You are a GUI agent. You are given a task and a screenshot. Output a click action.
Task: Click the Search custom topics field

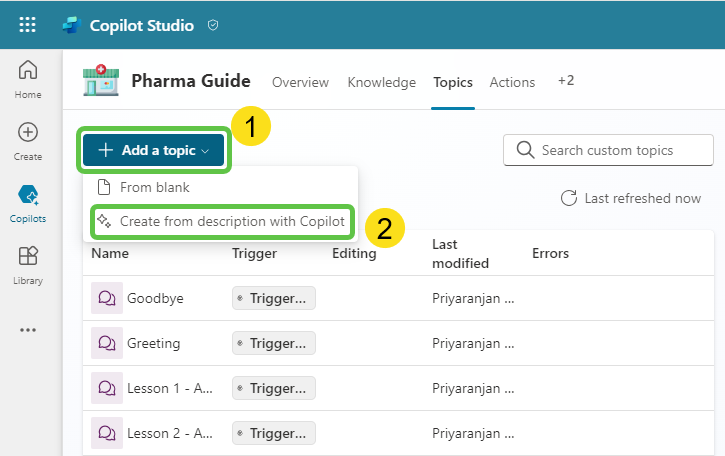(x=620, y=151)
